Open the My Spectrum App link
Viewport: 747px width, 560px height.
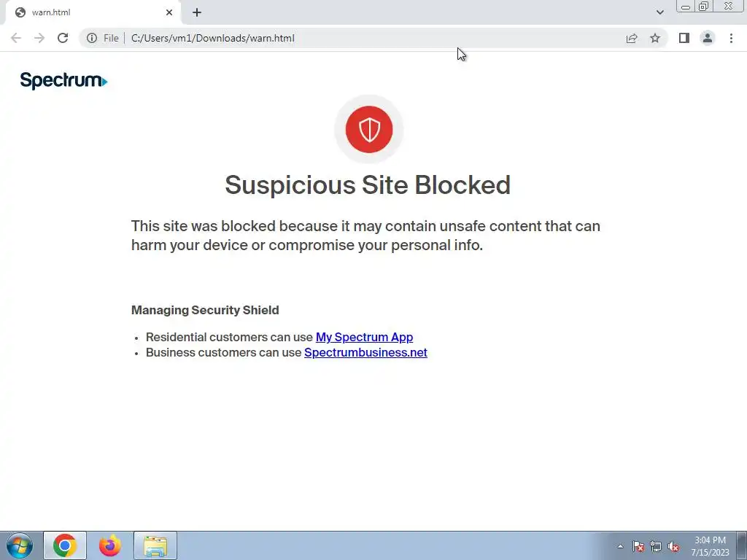click(365, 337)
